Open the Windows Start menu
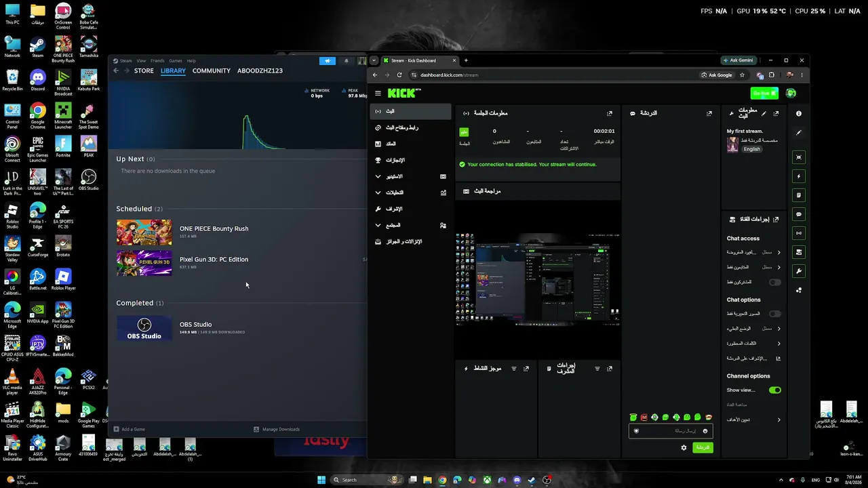This screenshot has height=488, width=868. click(x=321, y=480)
